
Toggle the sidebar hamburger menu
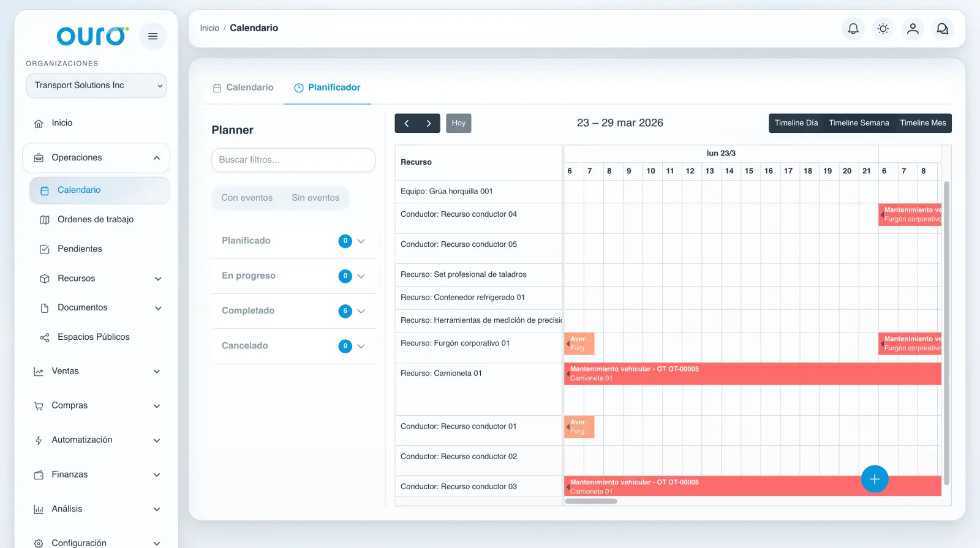153,36
